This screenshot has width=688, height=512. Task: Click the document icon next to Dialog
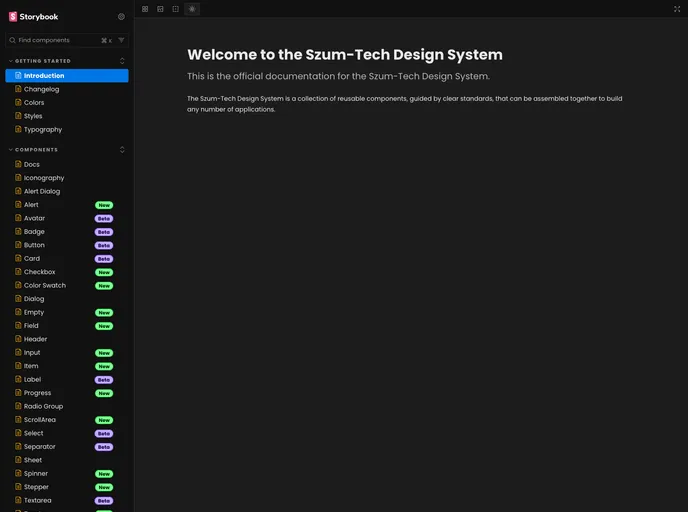click(18, 298)
